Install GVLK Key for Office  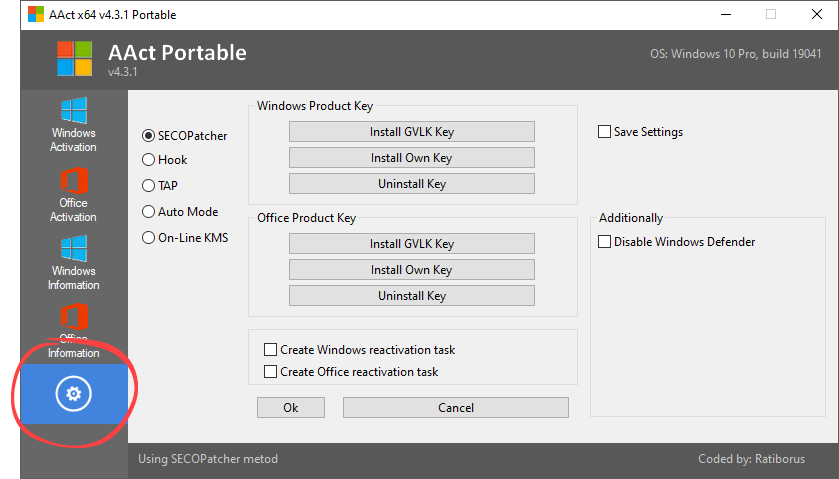click(x=411, y=244)
